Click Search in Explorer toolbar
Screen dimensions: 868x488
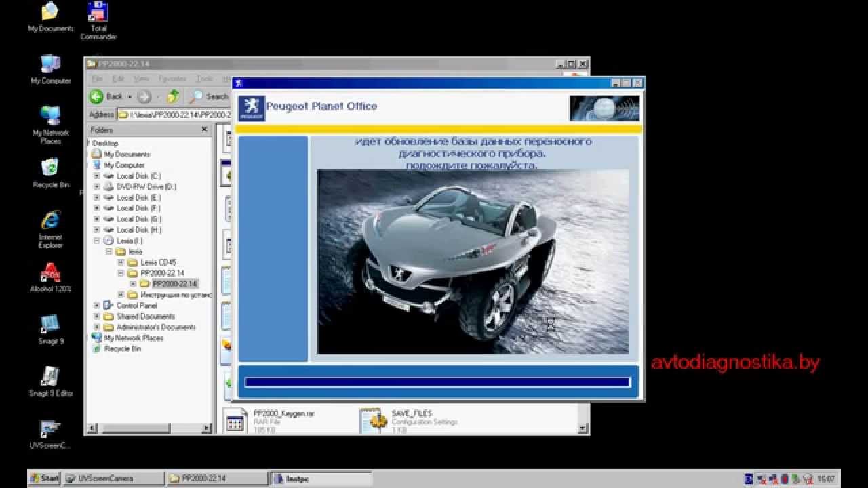(209, 96)
